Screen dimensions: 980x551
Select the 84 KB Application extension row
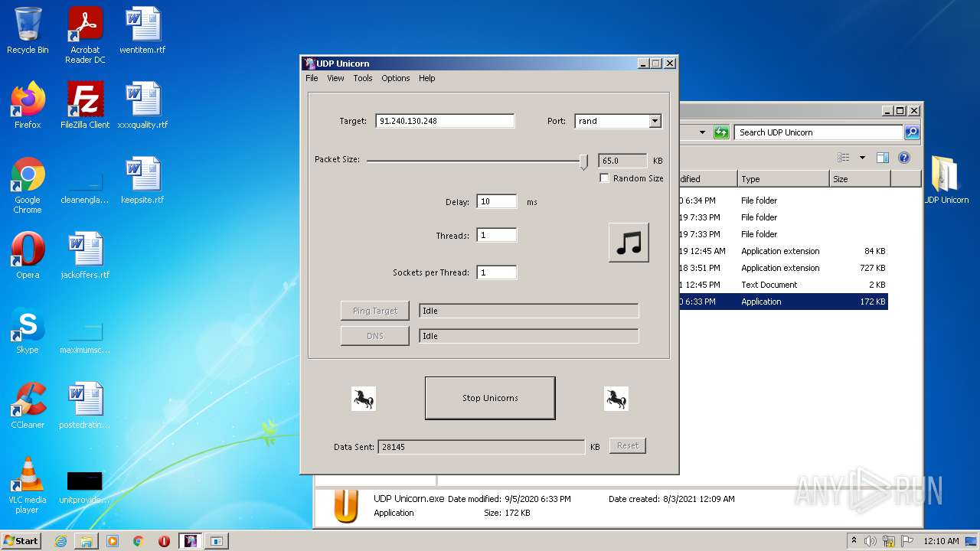point(783,251)
